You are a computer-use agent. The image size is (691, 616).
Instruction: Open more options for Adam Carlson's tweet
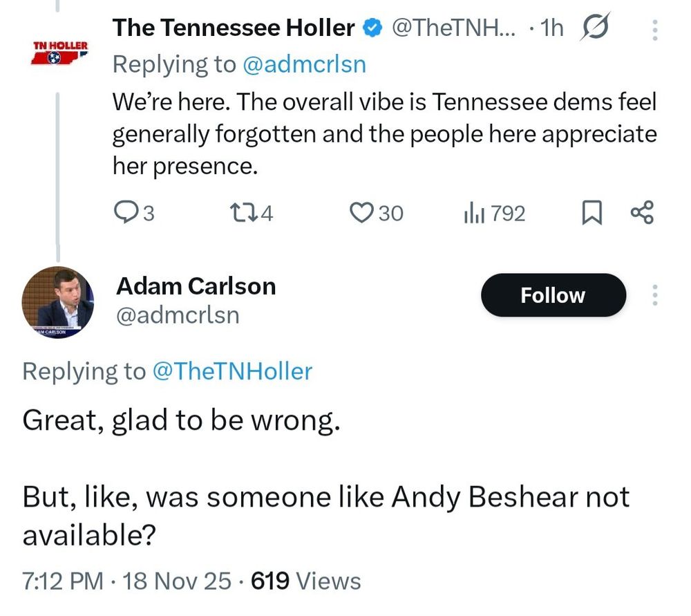pyautogui.click(x=655, y=295)
